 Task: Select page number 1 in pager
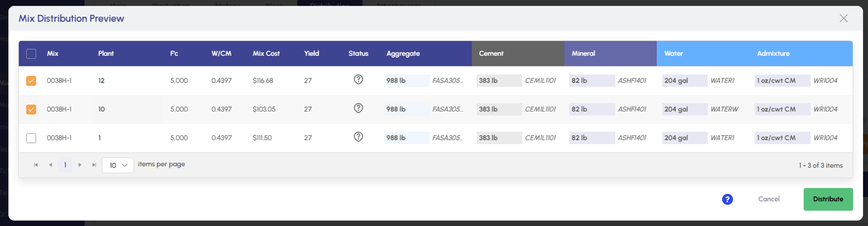[x=65, y=165]
